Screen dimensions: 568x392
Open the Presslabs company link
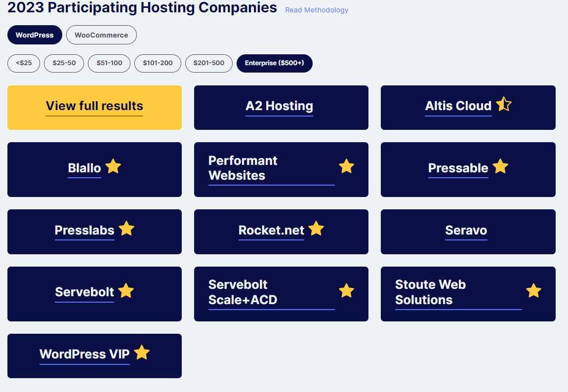[84, 231]
